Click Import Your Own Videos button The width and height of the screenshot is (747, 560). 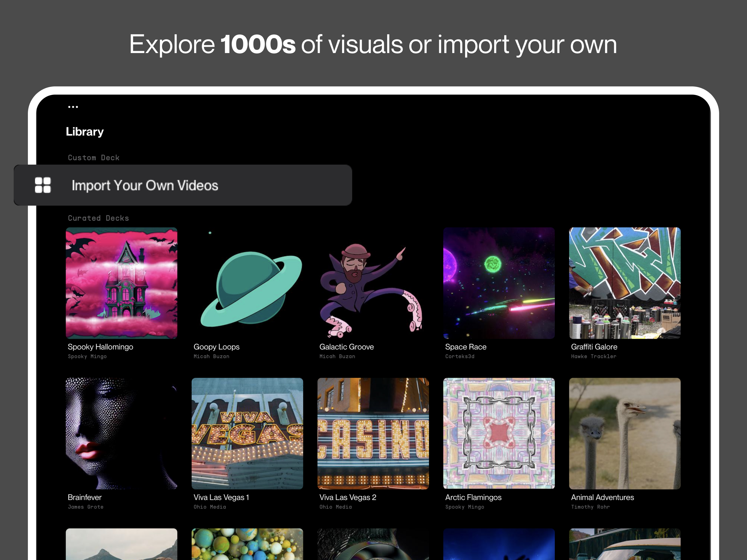pos(183,185)
